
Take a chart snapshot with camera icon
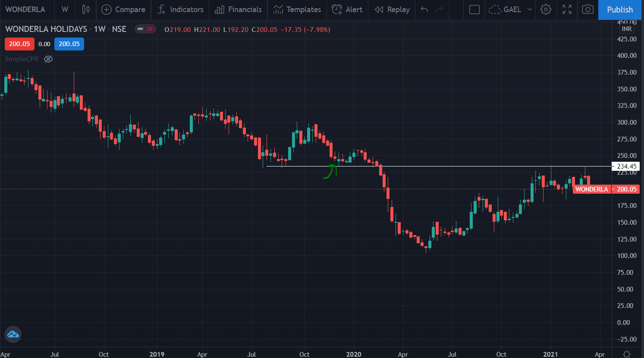click(587, 9)
